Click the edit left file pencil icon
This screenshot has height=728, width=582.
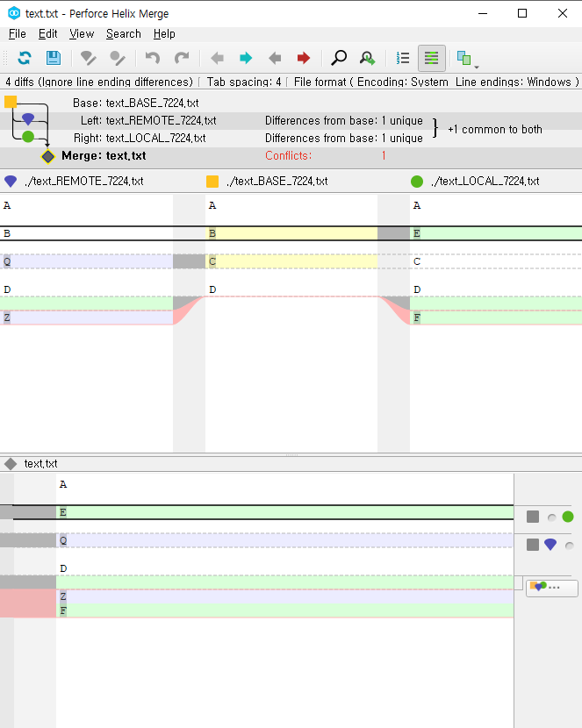[x=89, y=58]
